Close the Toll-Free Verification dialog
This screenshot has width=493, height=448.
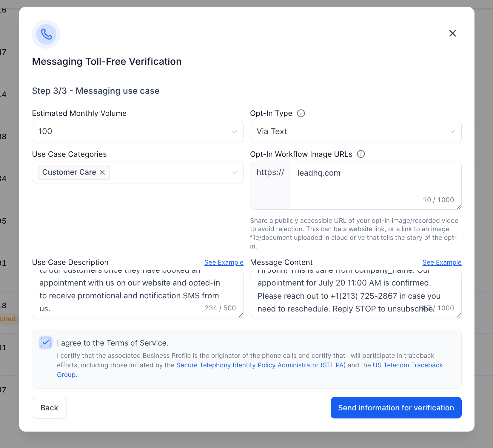(452, 33)
